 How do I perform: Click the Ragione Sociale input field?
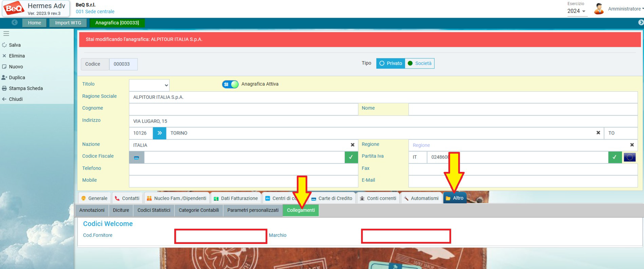coord(383,97)
